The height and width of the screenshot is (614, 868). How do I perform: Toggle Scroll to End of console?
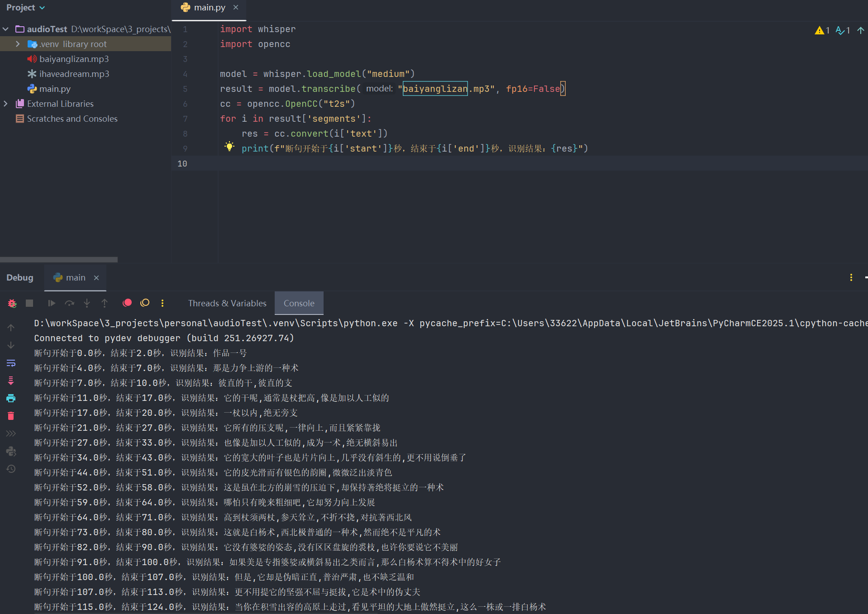[11, 381]
